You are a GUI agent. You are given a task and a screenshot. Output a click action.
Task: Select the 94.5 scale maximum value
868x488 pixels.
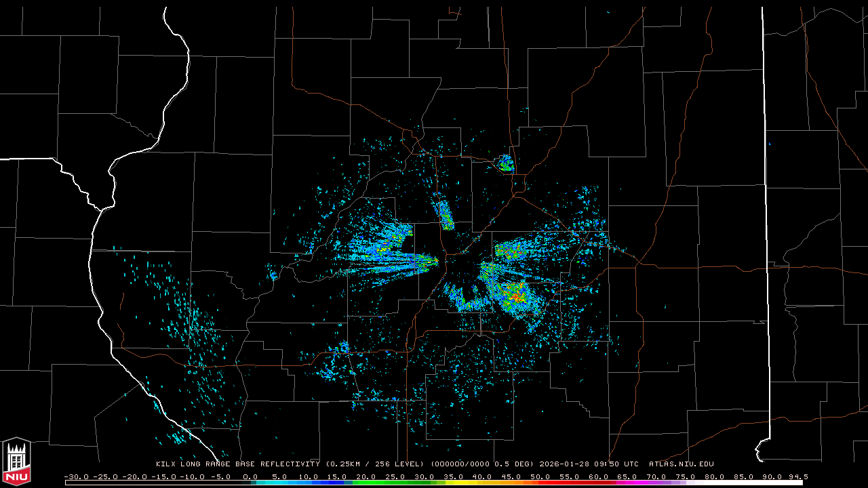tap(798, 476)
